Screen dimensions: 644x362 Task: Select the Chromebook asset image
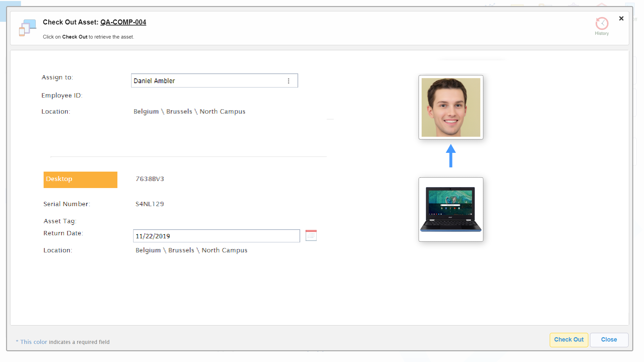click(x=450, y=209)
